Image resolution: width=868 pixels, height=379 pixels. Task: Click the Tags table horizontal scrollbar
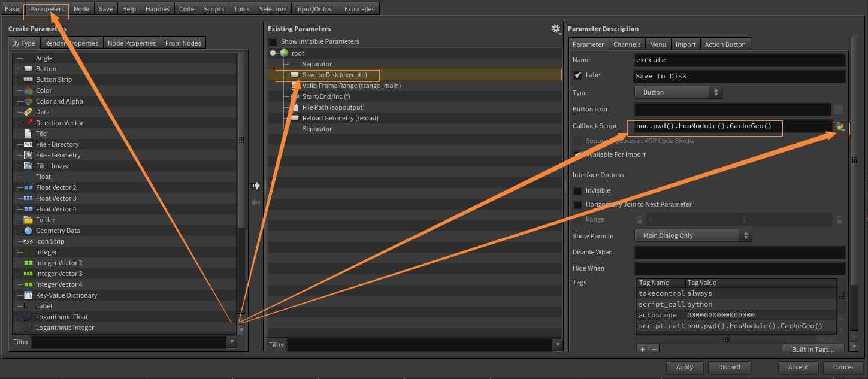727,339
